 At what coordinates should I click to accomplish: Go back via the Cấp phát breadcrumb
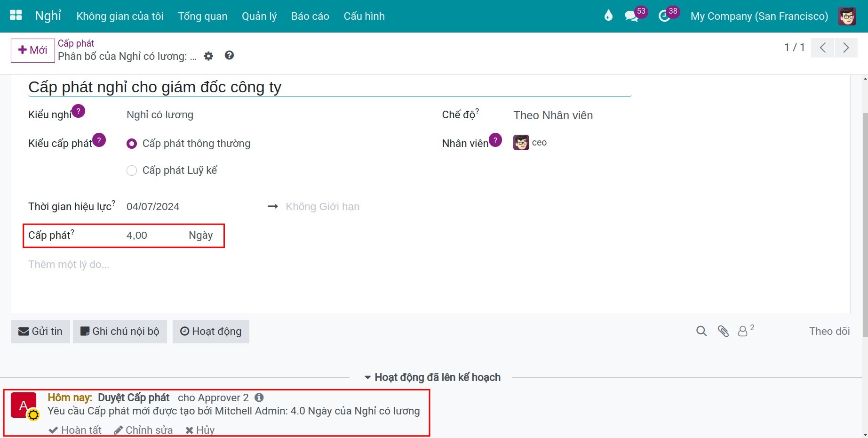(x=76, y=43)
